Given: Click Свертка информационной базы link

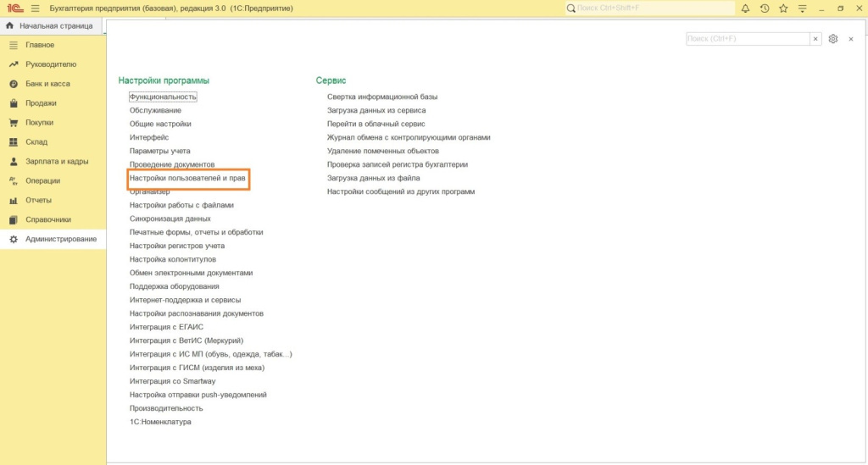Looking at the screenshot, I should (382, 97).
